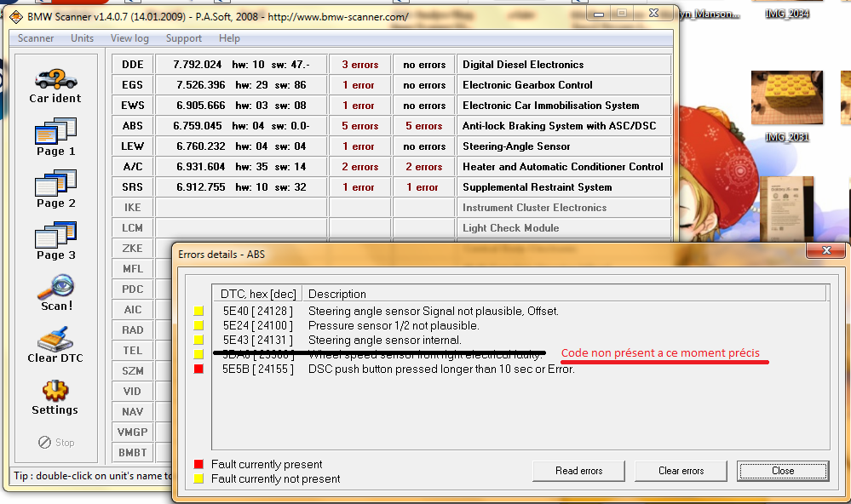Screen dimensions: 851x504
Task: Select PDC unit button
Action: pos(133,289)
